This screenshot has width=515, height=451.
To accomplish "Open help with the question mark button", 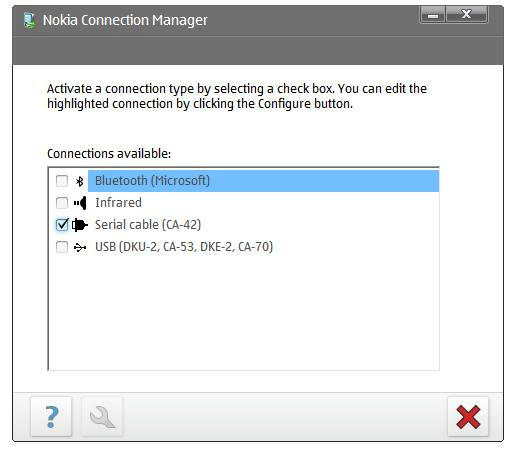I will pyautogui.click(x=51, y=416).
